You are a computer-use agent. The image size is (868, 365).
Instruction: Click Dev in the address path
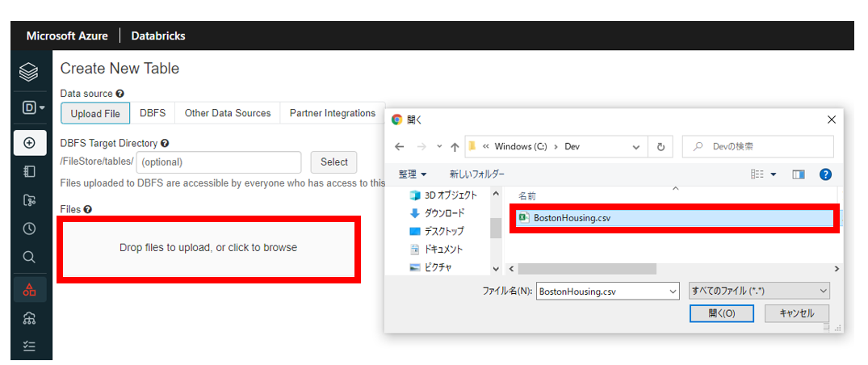[x=572, y=147]
